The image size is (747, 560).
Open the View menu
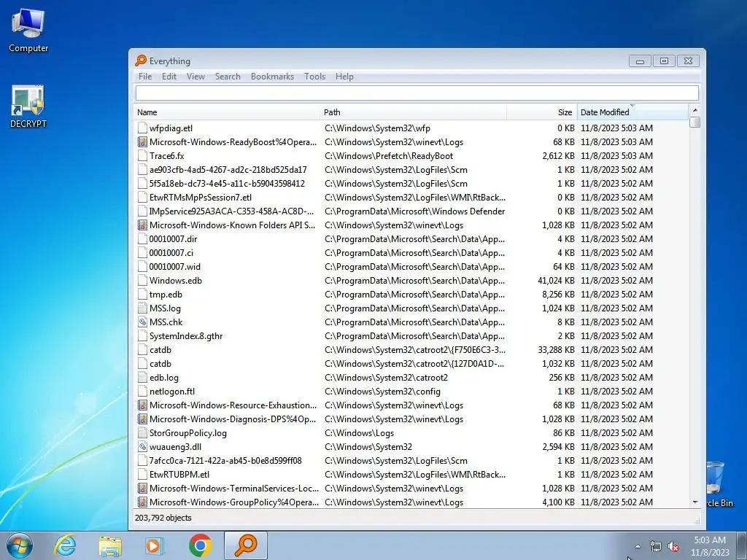coord(196,77)
